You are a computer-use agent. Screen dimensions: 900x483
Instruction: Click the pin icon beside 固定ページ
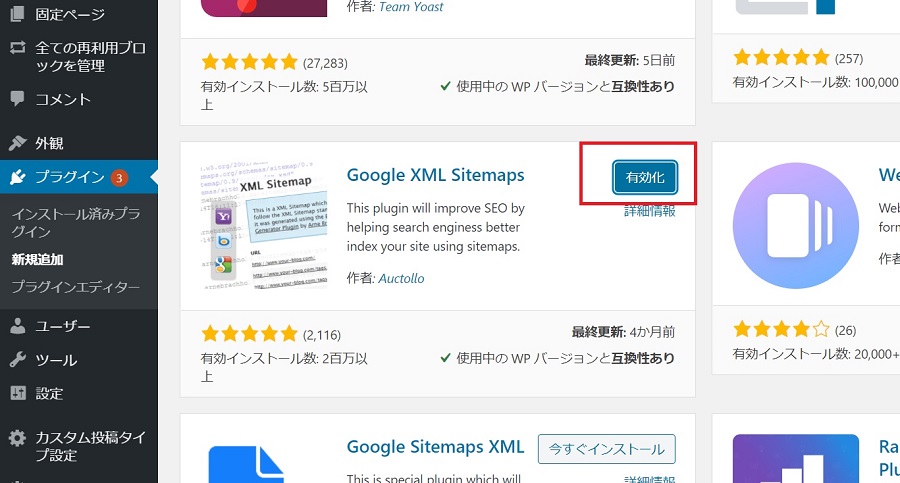tap(17, 15)
